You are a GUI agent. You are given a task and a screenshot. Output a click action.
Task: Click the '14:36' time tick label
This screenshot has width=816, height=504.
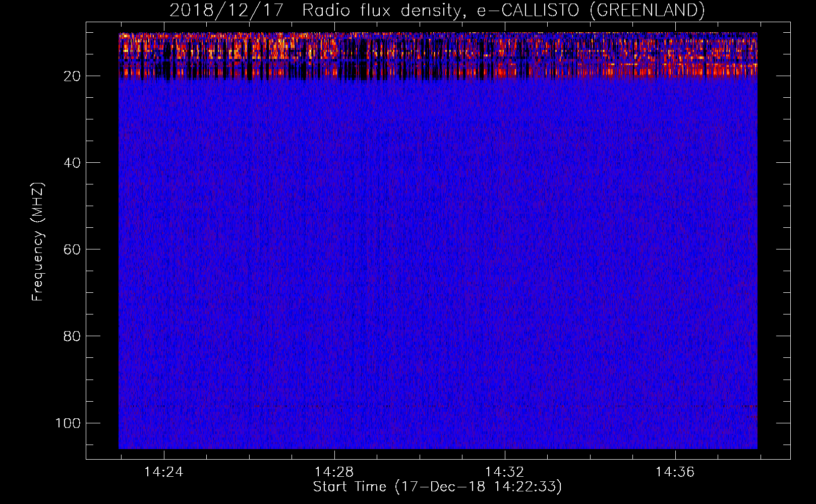tap(675, 472)
